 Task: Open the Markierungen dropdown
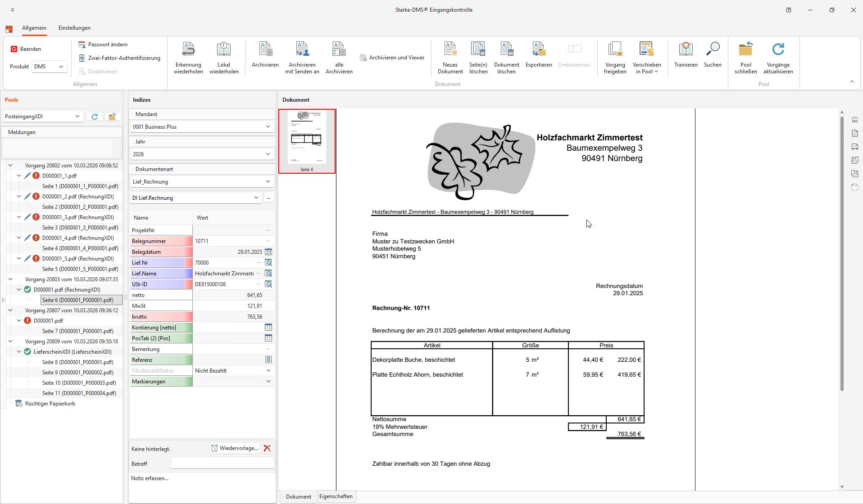coord(268,382)
